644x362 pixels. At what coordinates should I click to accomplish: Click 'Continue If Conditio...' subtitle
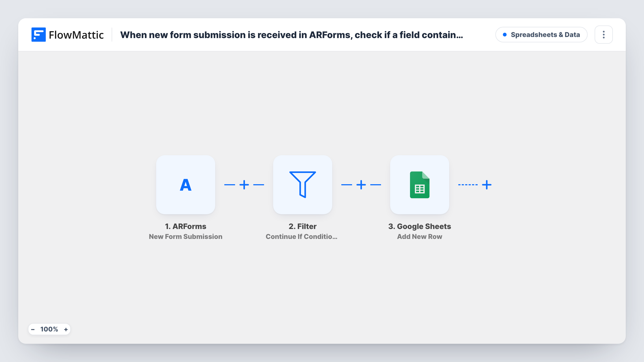click(302, 237)
